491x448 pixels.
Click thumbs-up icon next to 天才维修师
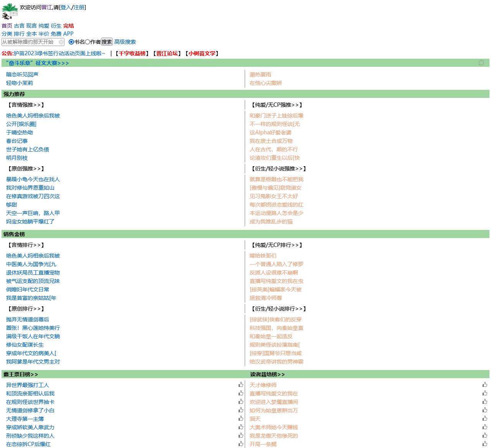(x=485, y=385)
